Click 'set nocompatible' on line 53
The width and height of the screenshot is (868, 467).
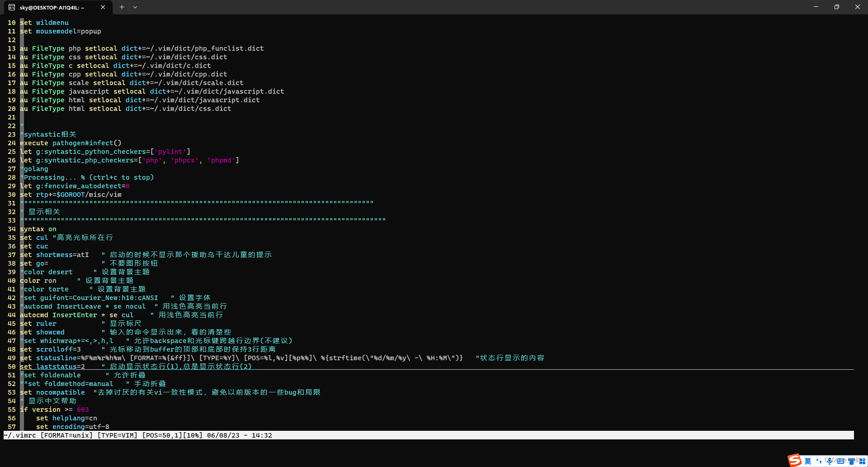[52, 392]
